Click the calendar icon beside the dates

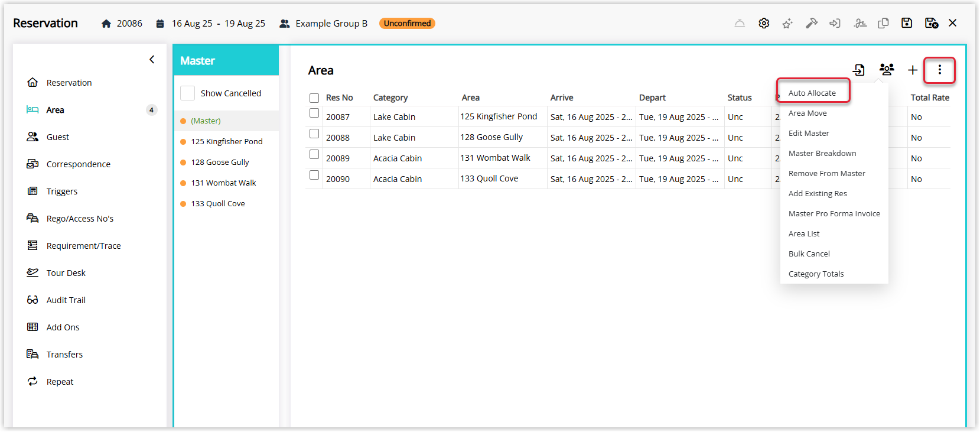coord(159,24)
